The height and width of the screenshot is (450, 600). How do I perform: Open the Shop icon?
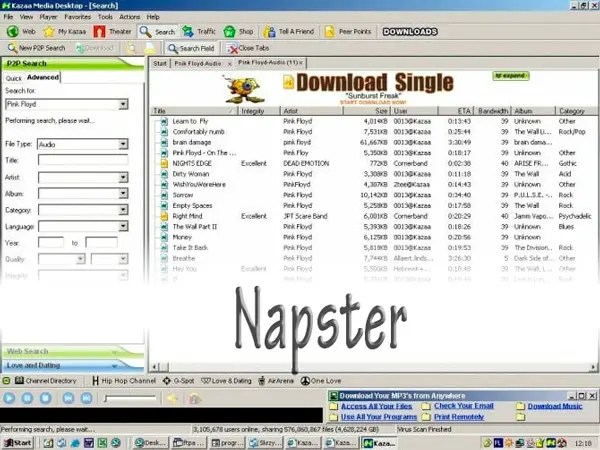click(x=229, y=31)
